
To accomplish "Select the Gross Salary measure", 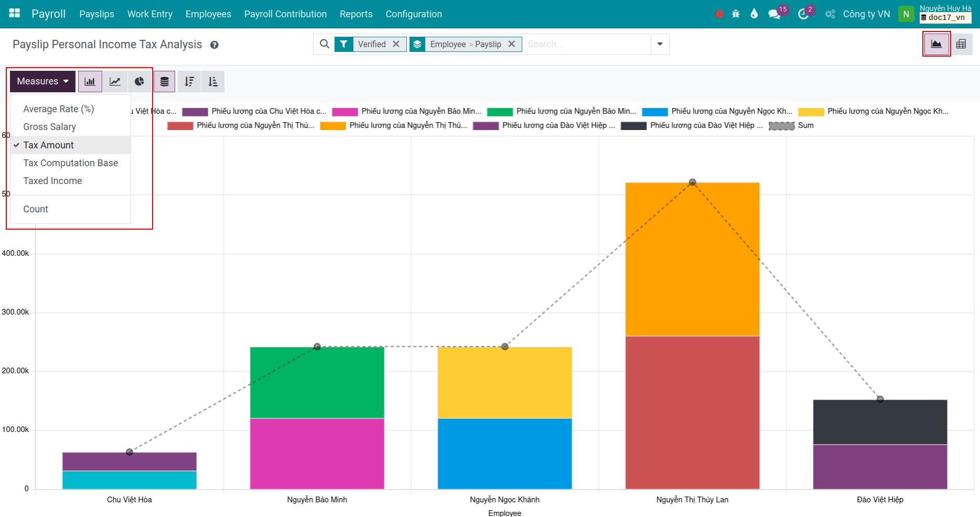I will click(x=49, y=126).
